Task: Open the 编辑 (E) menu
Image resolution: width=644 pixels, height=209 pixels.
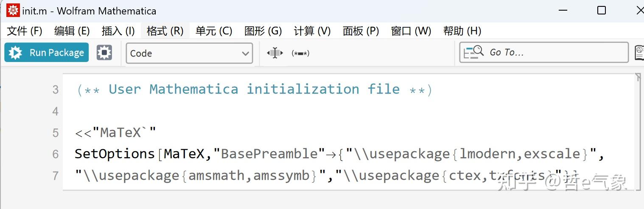Action: click(x=72, y=31)
